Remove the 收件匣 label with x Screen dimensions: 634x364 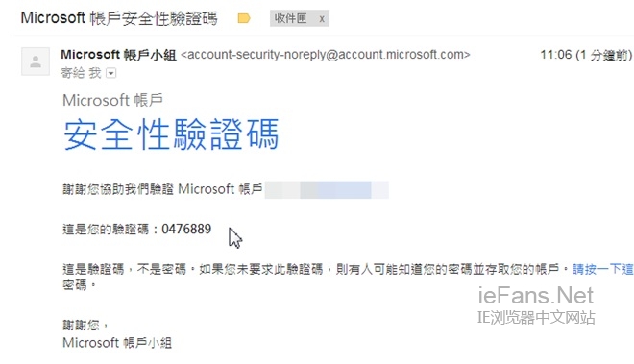(322, 18)
